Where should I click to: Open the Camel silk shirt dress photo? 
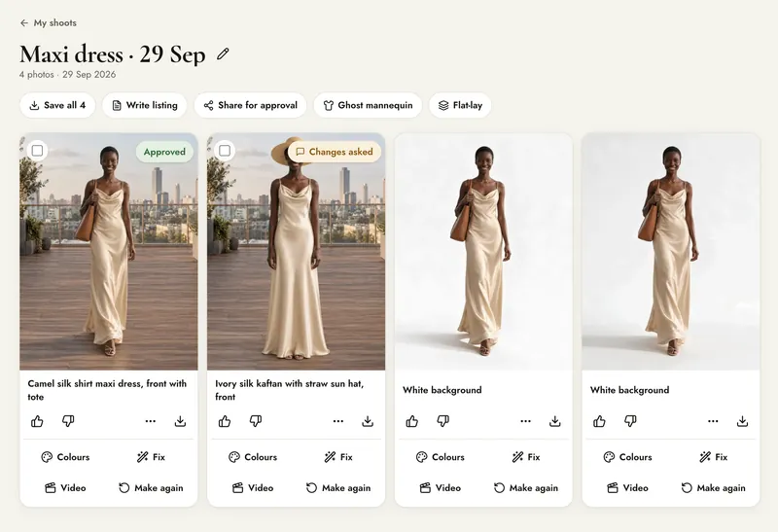(109, 251)
